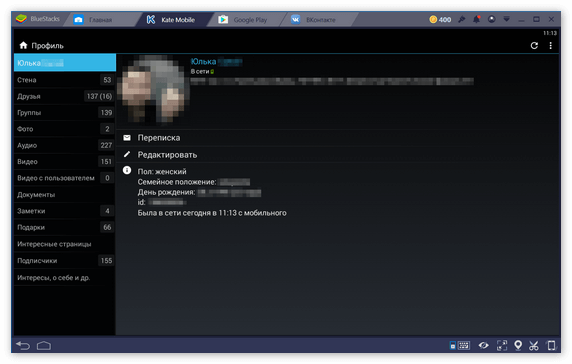Viewport: 572px width, 364px height.
Task: Open Стена in the sidebar
Action: (x=65, y=80)
